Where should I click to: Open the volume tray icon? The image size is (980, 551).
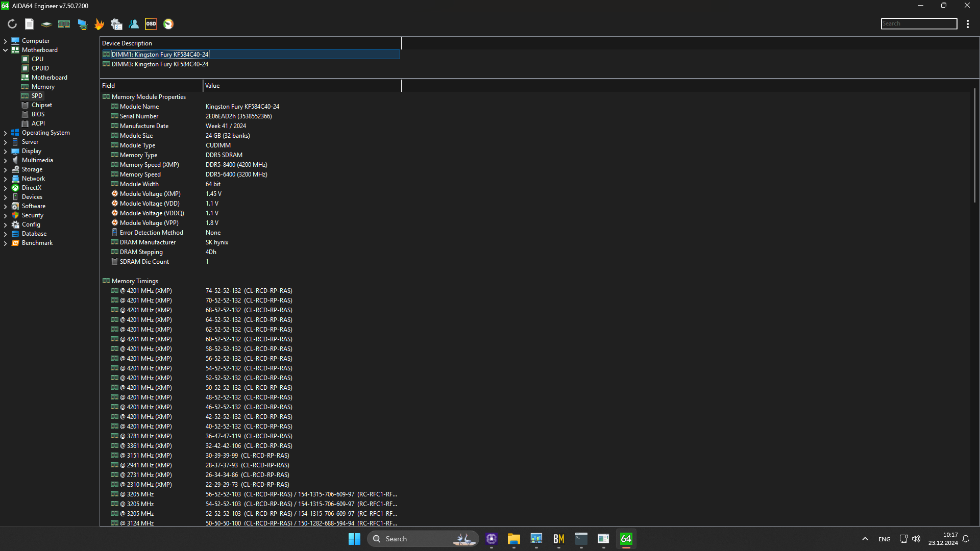coord(916,539)
